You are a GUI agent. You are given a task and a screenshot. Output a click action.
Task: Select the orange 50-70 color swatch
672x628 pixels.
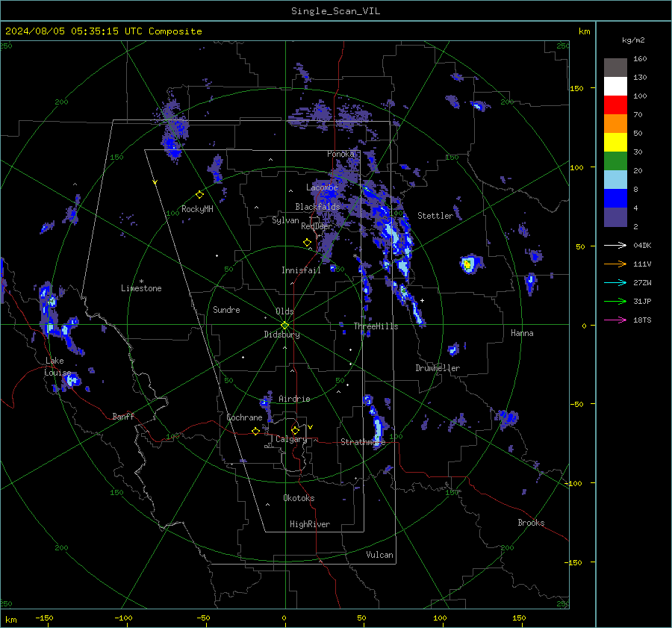point(615,123)
